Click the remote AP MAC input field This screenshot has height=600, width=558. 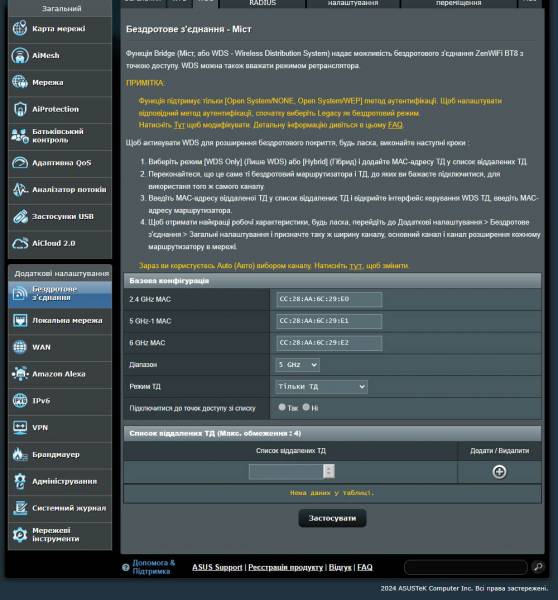[x=286, y=471]
